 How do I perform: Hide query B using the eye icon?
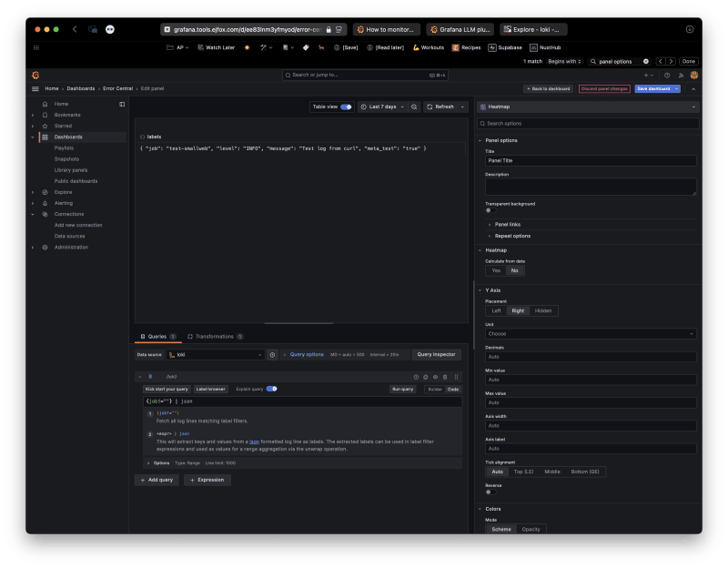(436, 376)
